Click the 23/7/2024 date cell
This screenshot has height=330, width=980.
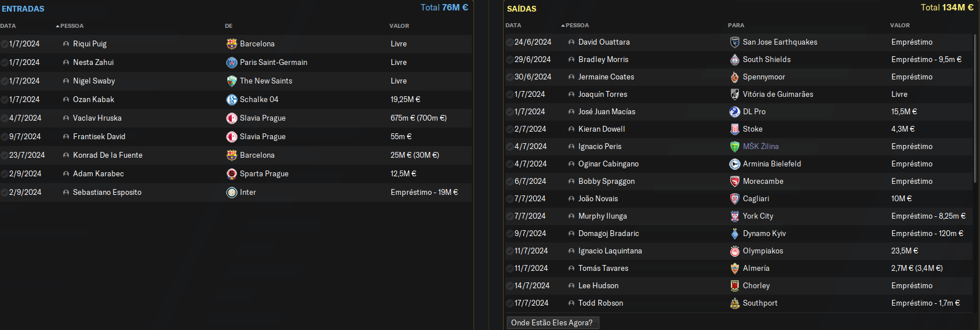tap(27, 155)
